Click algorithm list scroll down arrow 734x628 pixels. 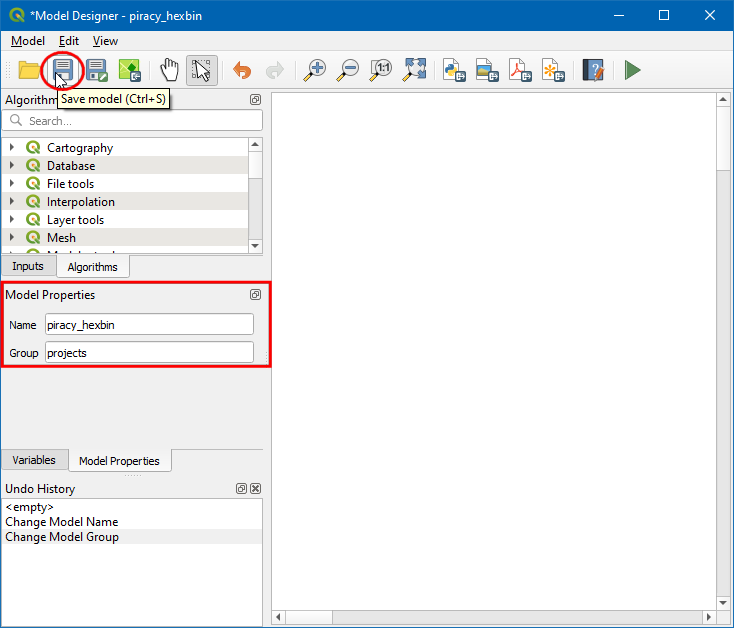tap(255, 246)
